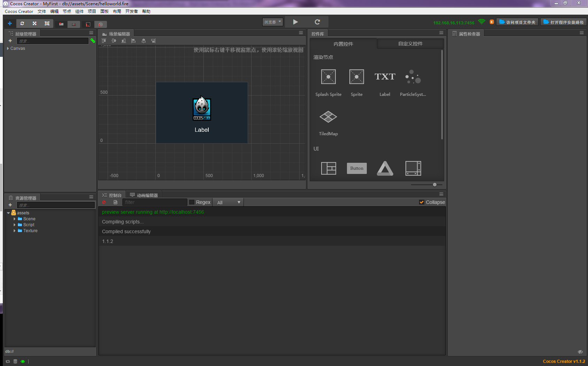
Task: Uncheck the Collapse checkbox
Action: (421, 202)
